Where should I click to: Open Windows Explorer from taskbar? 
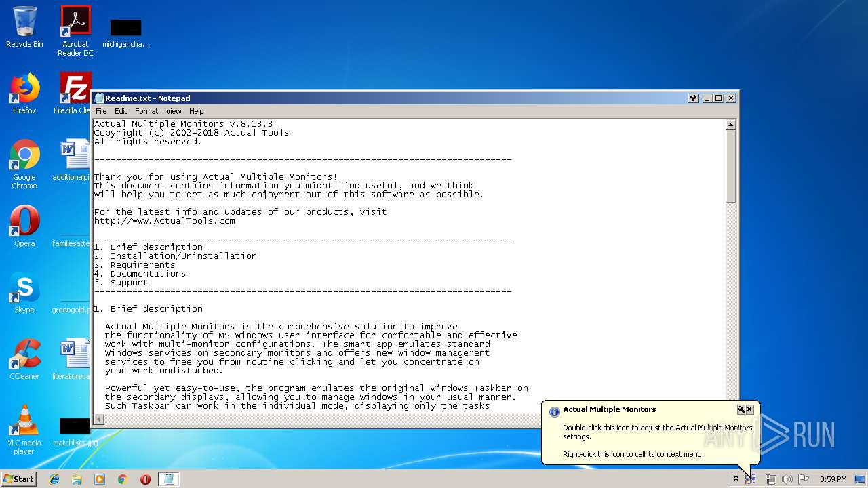(x=77, y=479)
